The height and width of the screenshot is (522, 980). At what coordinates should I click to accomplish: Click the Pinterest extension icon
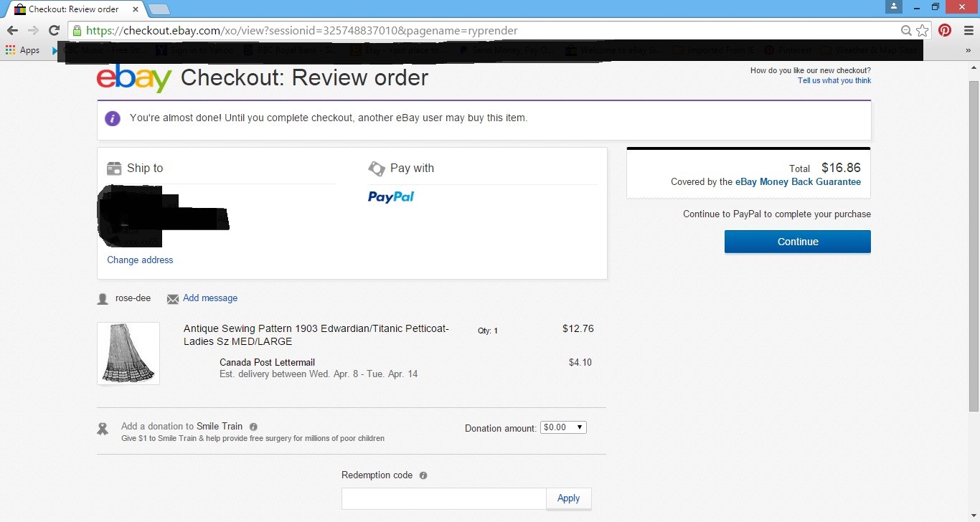click(x=945, y=31)
